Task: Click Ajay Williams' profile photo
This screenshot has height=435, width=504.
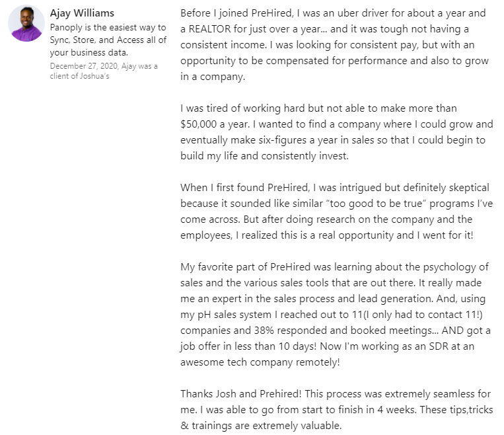Action: click(x=26, y=24)
